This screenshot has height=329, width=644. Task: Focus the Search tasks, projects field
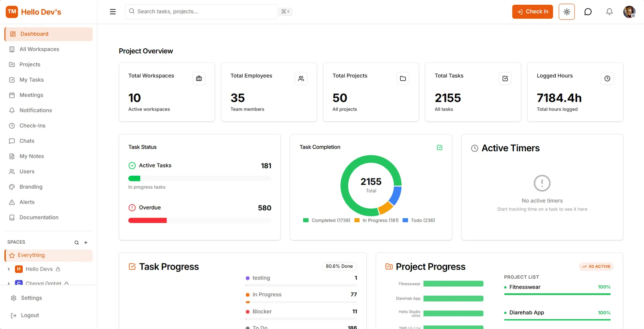coord(201,11)
